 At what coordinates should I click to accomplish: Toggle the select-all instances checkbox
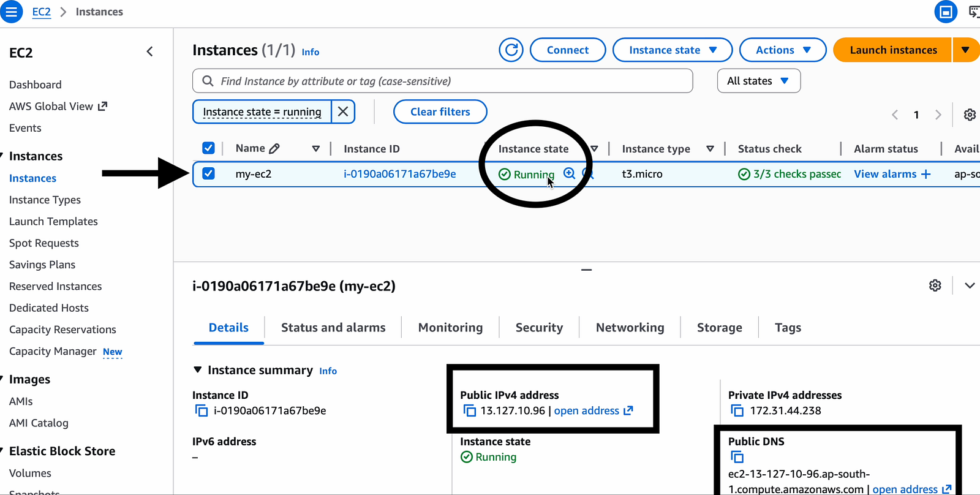pyautogui.click(x=208, y=148)
